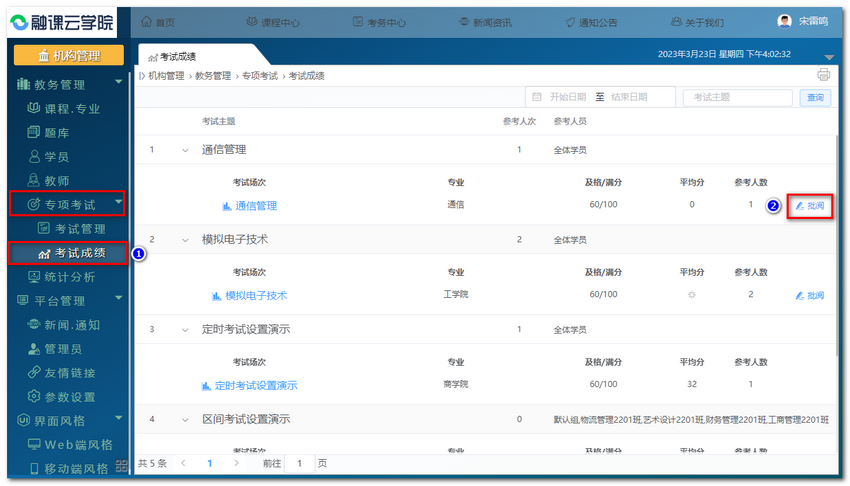Collapse the 平台管理 sidebar section
Viewport: 850px width, 486px height.
click(x=118, y=299)
